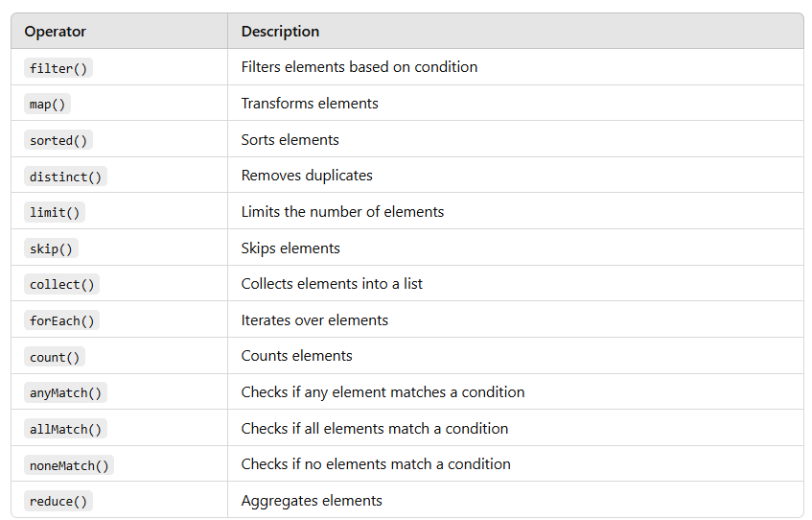Select the "Collects elements into a list" text
Image resolution: width=812 pixels, height=520 pixels.
click(x=332, y=284)
